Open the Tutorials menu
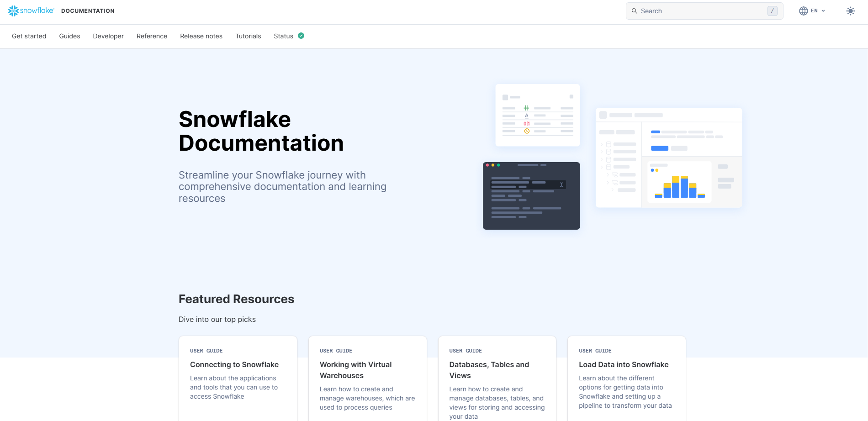The width and height of the screenshot is (868, 421). (x=248, y=36)
